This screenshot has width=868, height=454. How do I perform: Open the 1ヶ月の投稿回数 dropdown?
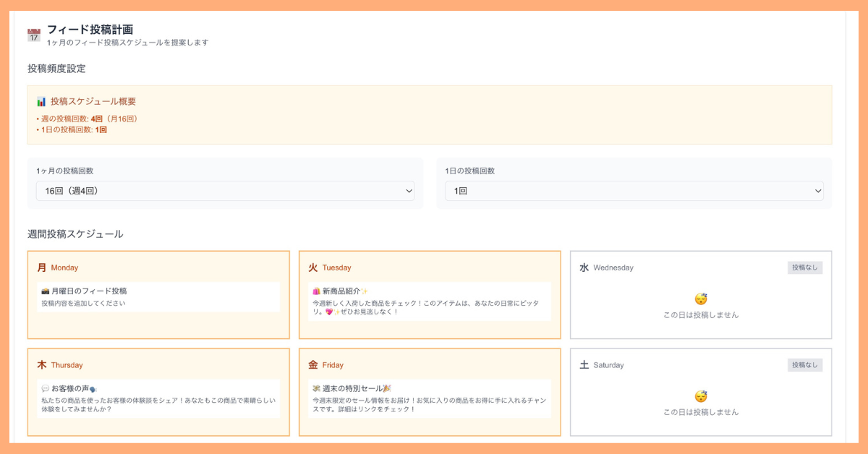click(x=226, y=190)
